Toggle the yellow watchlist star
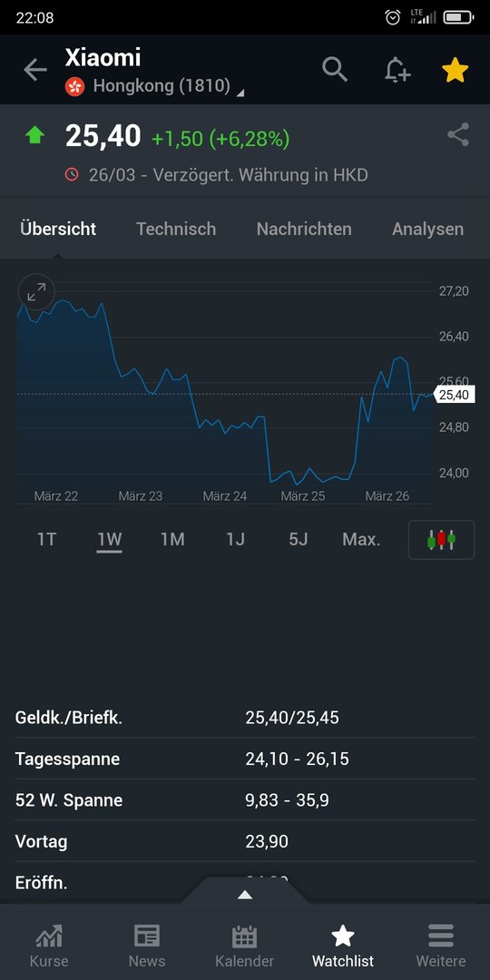 [x=455, y=69]
